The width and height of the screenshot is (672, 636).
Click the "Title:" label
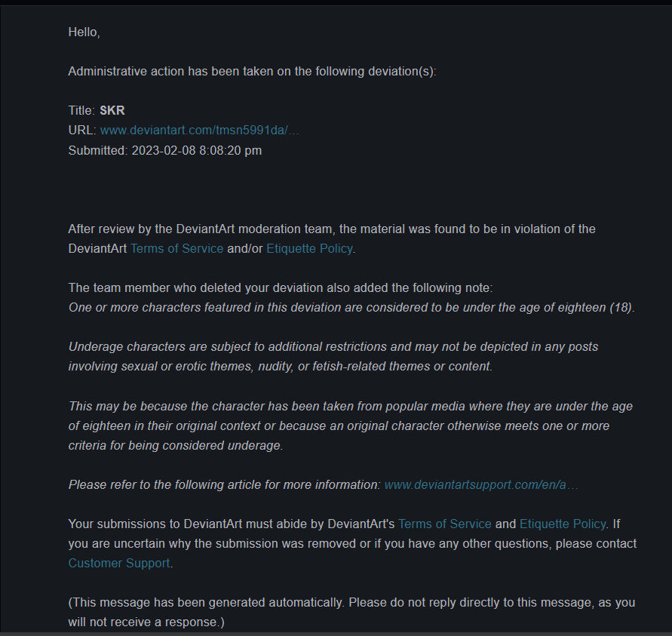tap(81, 111)
